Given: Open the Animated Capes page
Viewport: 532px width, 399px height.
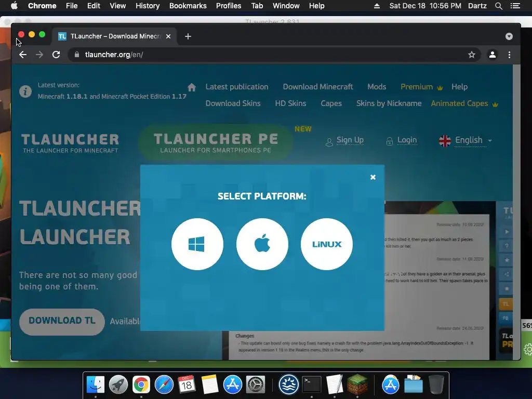Looking at the screenshot, I should [464, 103].
